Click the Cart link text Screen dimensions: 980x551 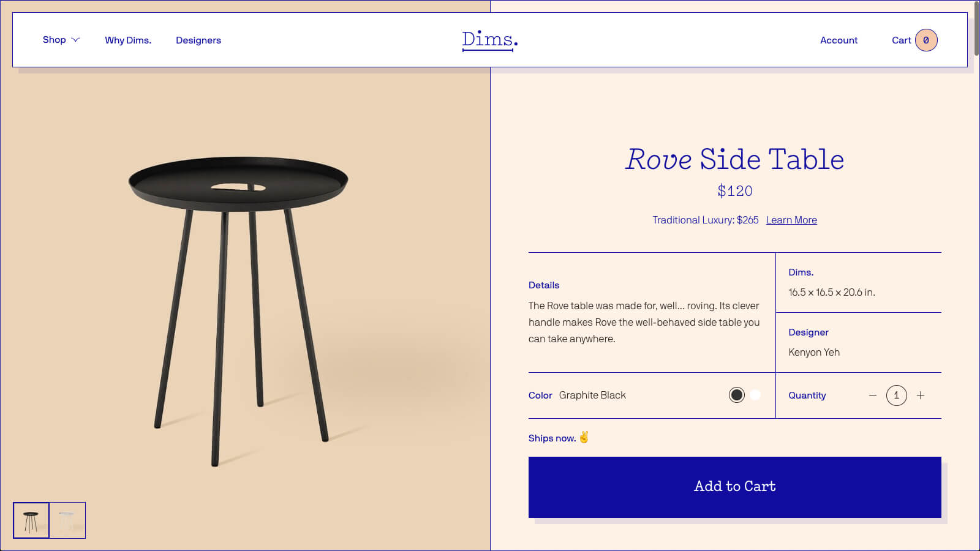[x=901, y=40]
